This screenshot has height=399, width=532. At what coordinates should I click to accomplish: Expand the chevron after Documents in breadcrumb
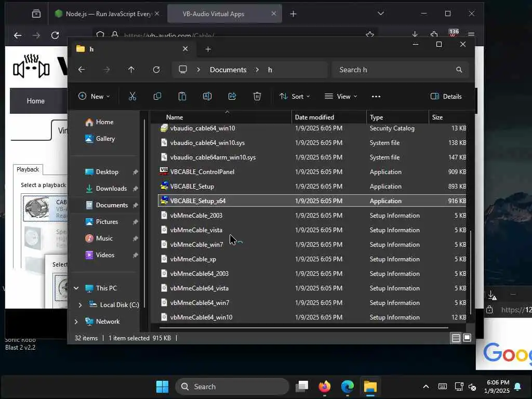[x=258, y=70]
